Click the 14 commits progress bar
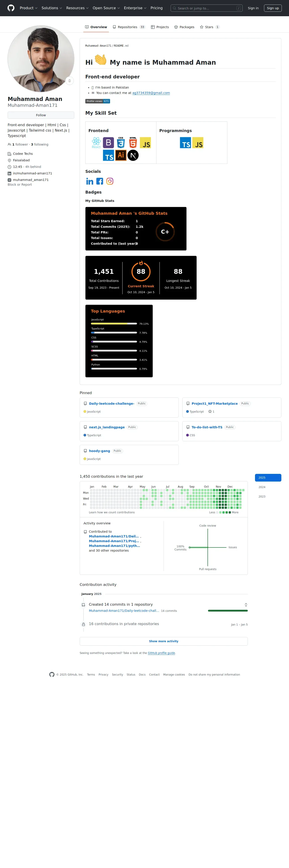Image resolution: width=289 pixels, height=868 pixels. coord(228,611)
